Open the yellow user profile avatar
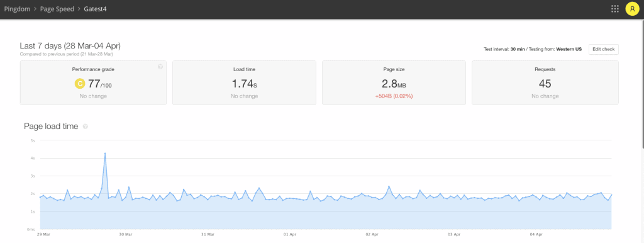 point(632,9)
